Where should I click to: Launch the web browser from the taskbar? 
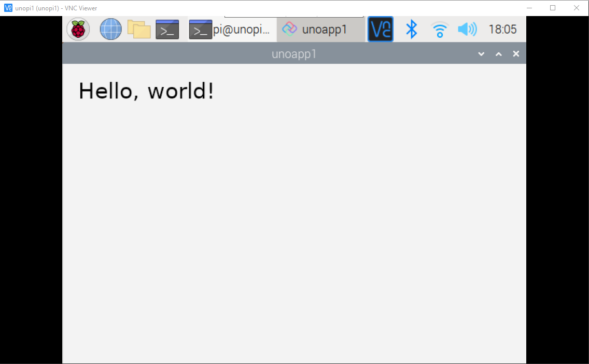110,29
